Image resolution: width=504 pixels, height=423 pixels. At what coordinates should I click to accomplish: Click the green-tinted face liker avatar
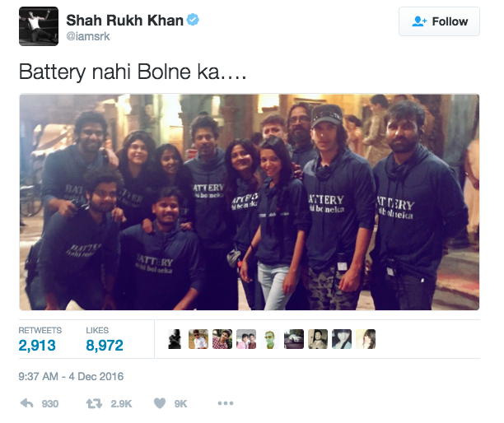[269, 339]
